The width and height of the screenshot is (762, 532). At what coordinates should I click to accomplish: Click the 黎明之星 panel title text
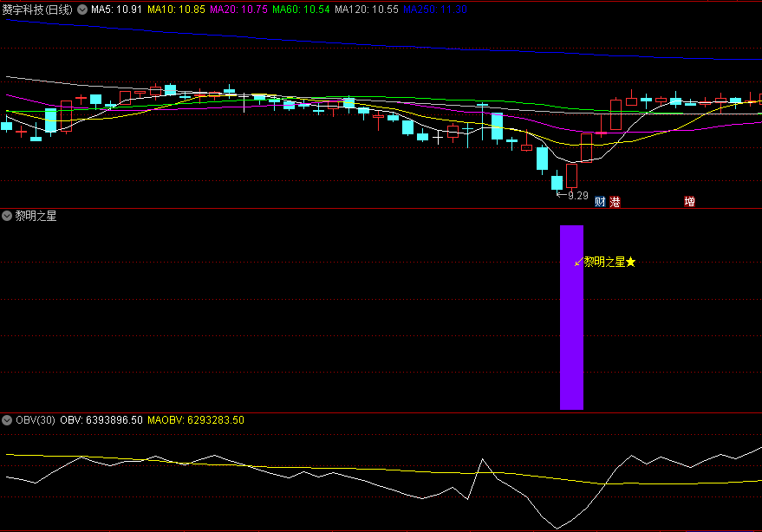[x=36, y=216]
